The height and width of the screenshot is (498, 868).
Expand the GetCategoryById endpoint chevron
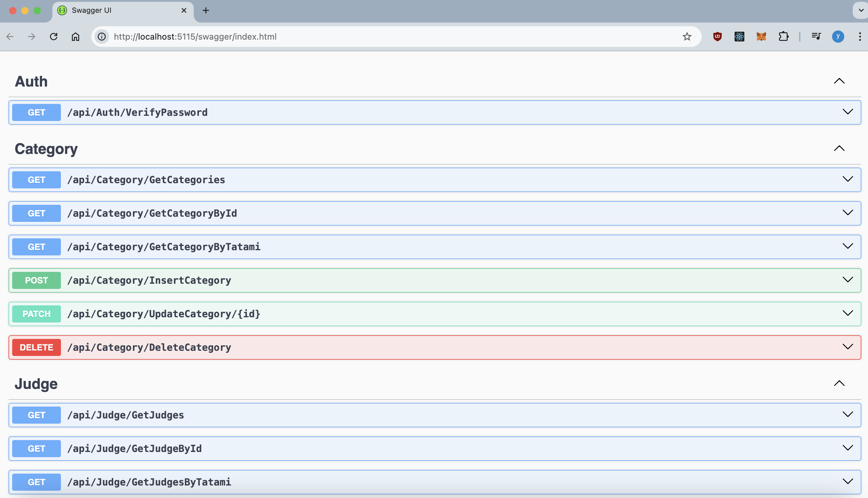[848, 213]
